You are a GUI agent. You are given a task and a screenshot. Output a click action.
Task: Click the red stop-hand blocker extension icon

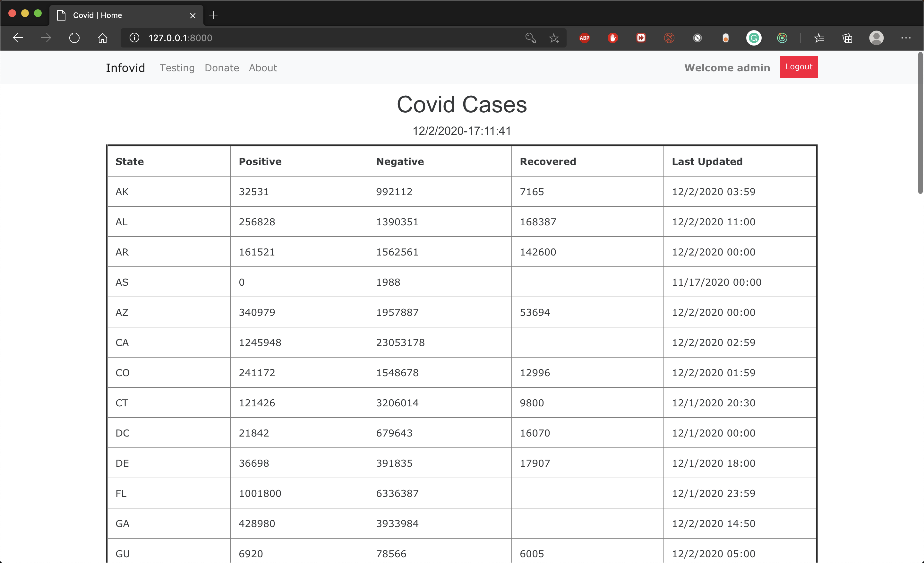pos(613,38)
